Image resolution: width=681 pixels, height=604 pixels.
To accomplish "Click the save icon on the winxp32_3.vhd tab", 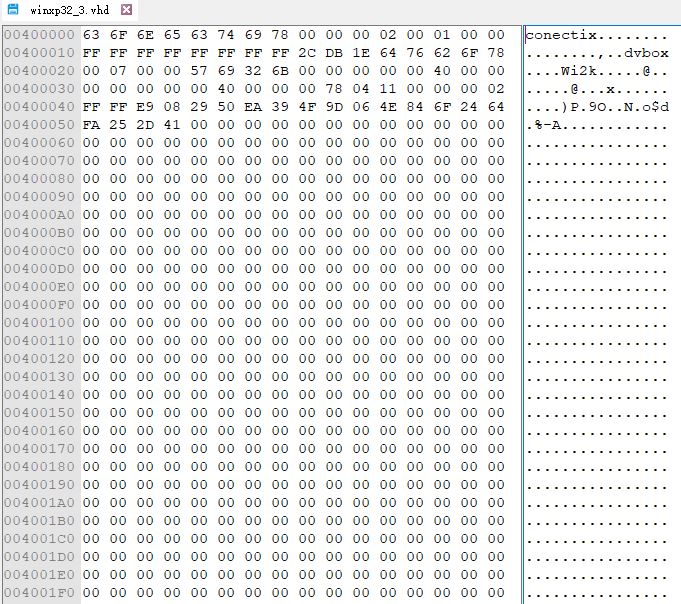I will [x=13, y=10].
